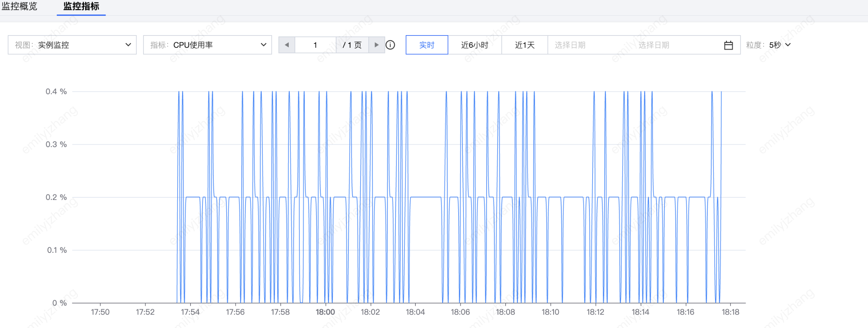
Task: Click the chevron in the 视图 selector
Action: click(128, 45)
